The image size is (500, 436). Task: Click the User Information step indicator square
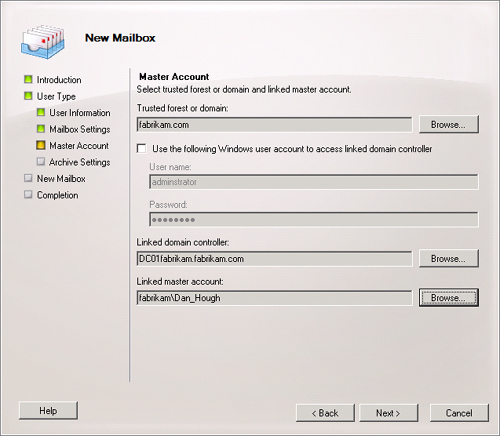coord(41,112)
